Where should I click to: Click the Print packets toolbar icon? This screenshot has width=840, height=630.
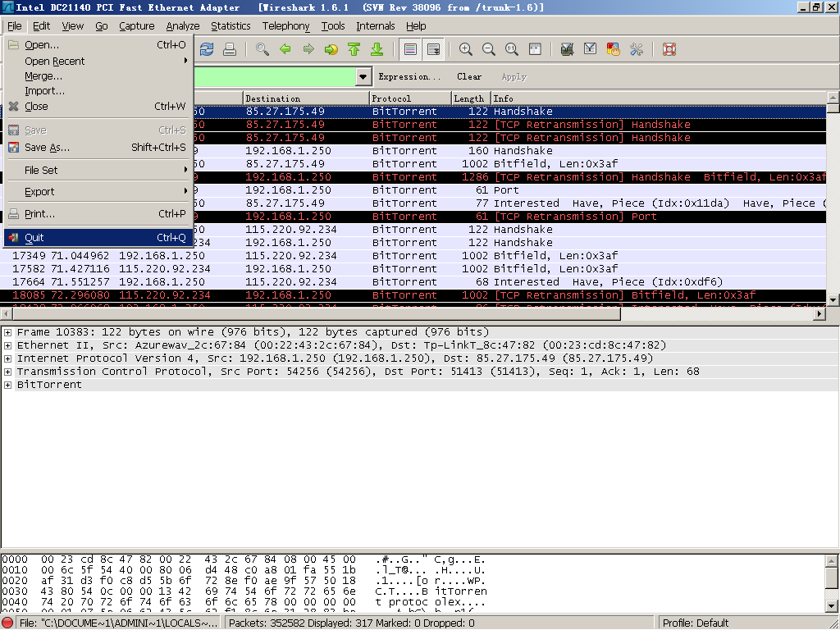click(230, 49)
